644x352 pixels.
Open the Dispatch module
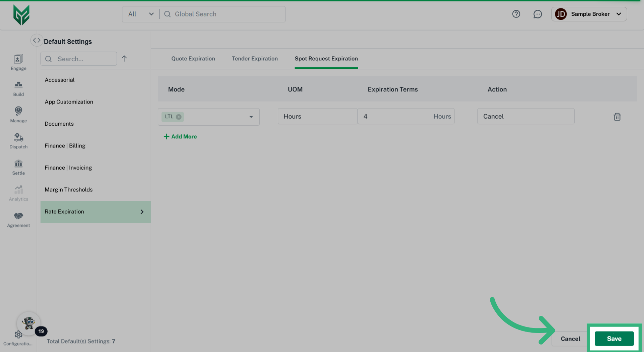(18, 141)
